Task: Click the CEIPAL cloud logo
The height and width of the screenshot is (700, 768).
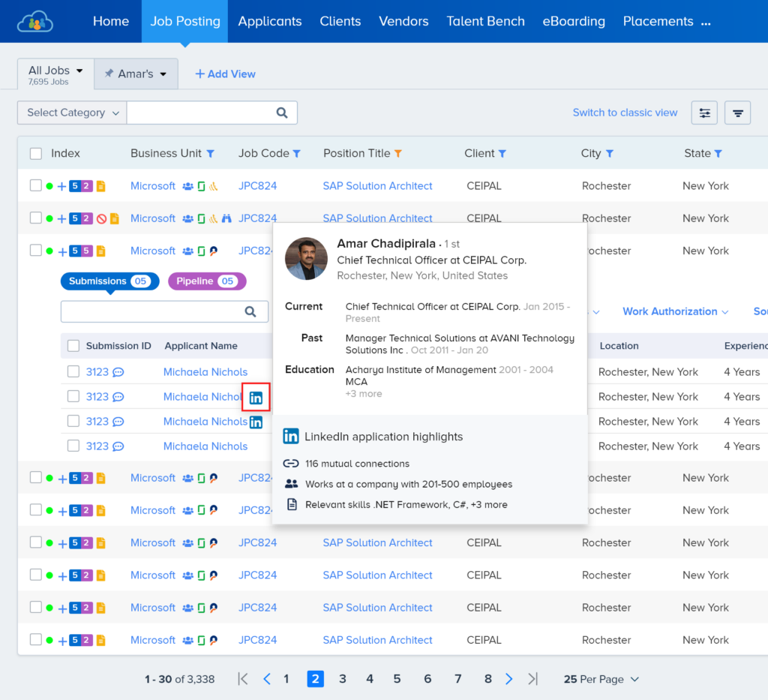Action: click(34, 22)
